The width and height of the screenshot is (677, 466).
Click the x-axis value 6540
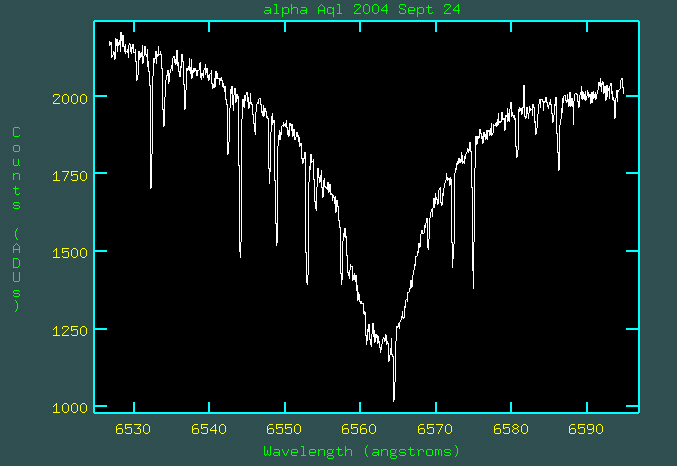pyautogui.click(x=209, y=429)
